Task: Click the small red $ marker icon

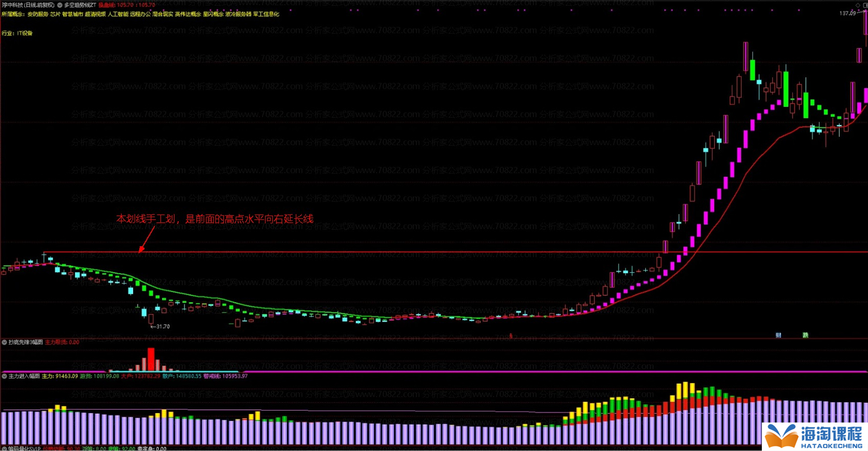Action: 511,336
